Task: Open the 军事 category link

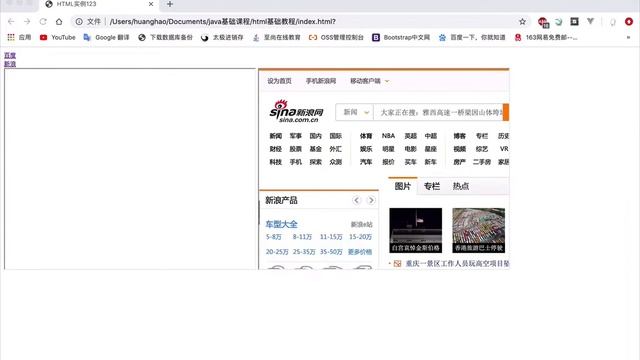Action: (x=296, y=136)
